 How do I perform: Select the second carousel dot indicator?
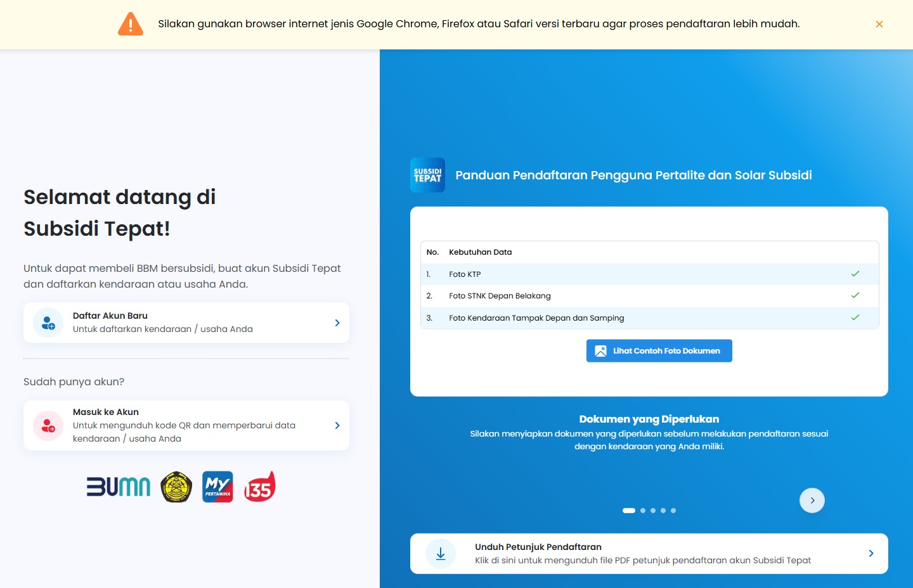(643, 511)
